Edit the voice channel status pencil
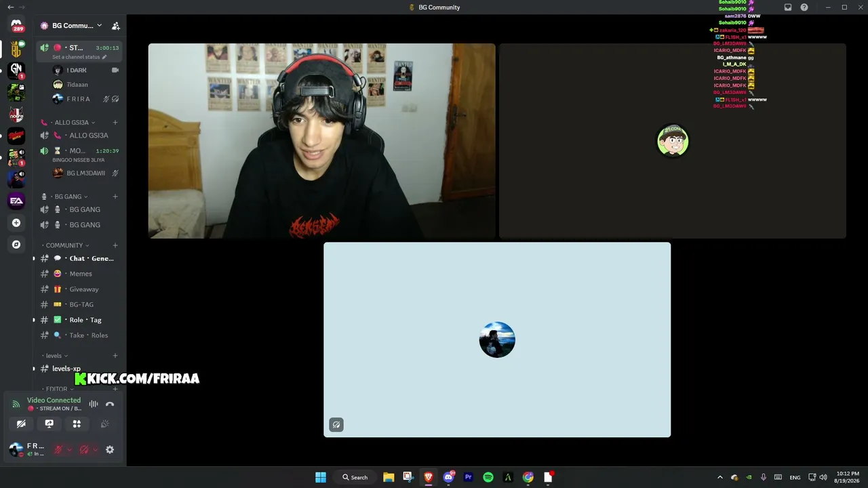 [x=104, y=57]
